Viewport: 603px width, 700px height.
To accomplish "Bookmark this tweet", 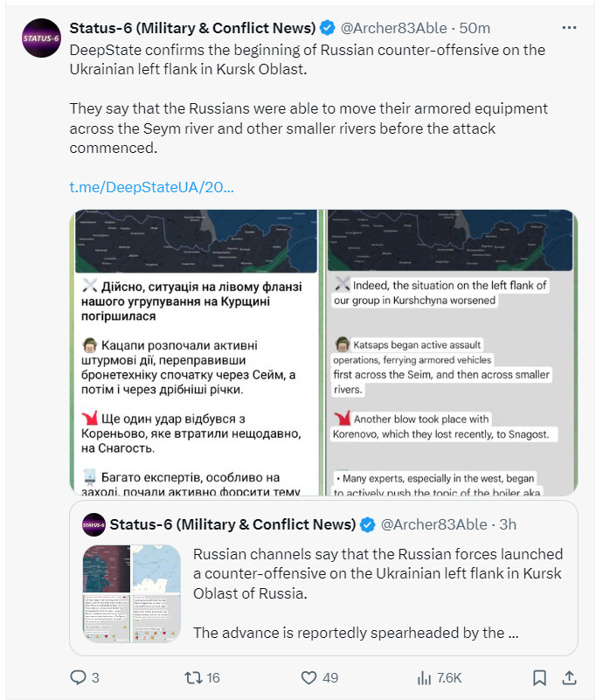I will point(539,677).
